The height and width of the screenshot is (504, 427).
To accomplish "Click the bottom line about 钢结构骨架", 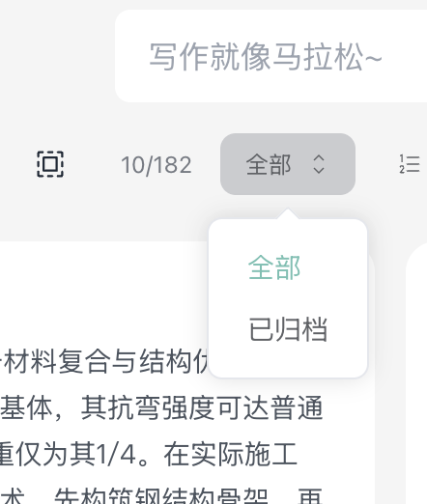I will click(x=161, y=495).
